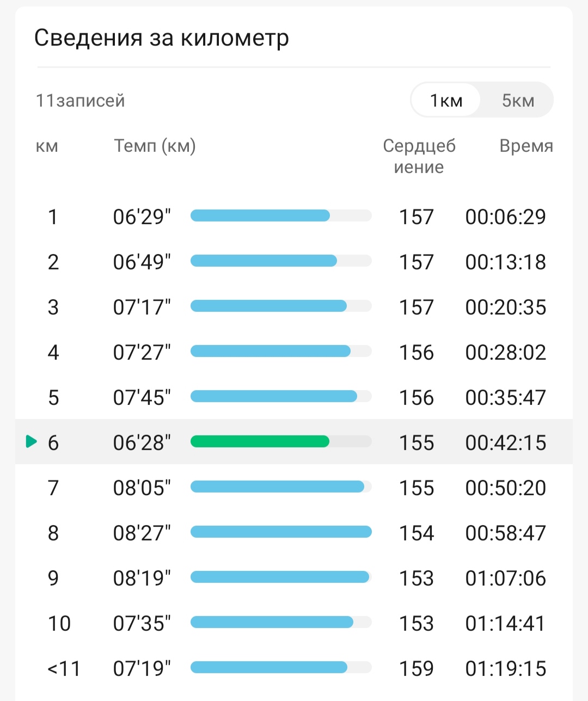Tap the Сведения за километр heading
This screenshot has height=701, width=588.
(161, 38)
